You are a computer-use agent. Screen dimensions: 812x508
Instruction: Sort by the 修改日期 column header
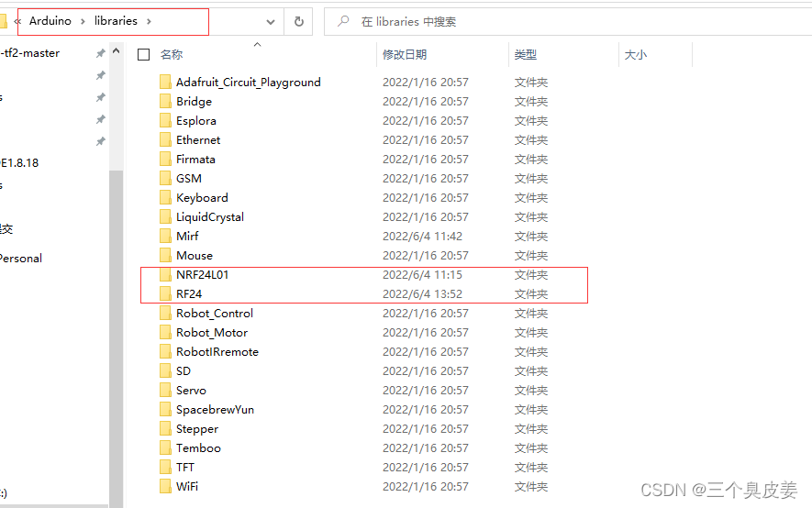click(x=405, y=54)
